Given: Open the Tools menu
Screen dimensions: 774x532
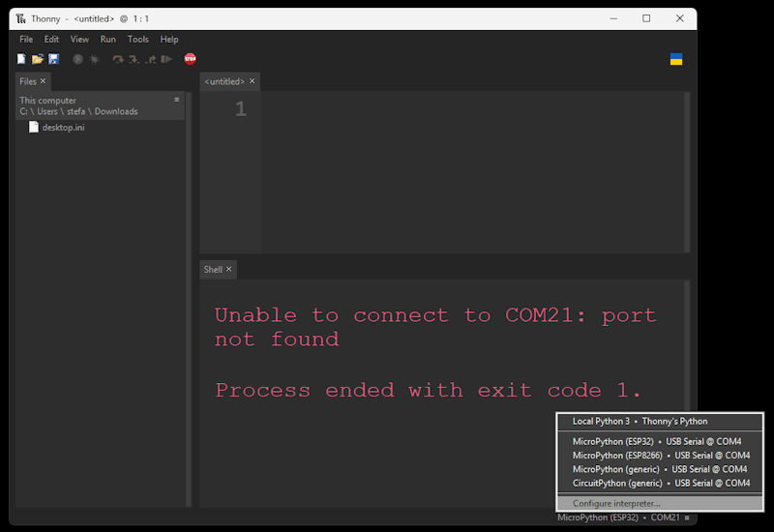Looking at the screenshot, I should pyautogui.click(x=137, y=39).
